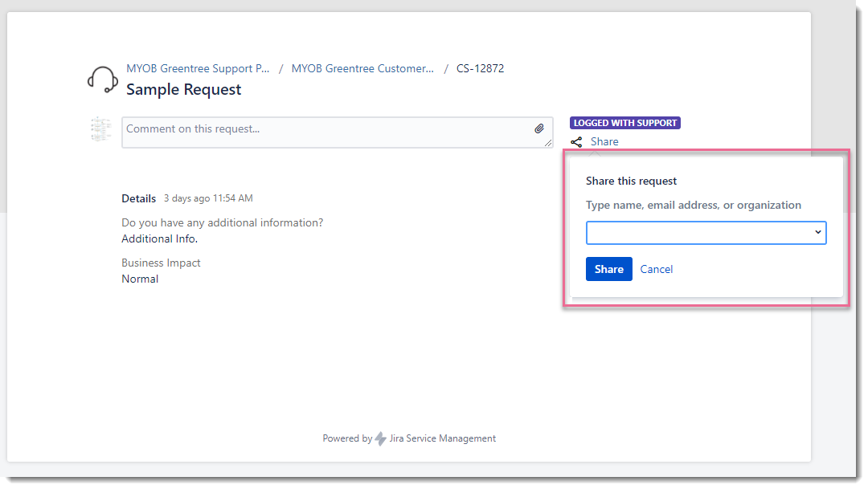
Task: Click the 'Powered by' footer text
Action: coord(348,438)
